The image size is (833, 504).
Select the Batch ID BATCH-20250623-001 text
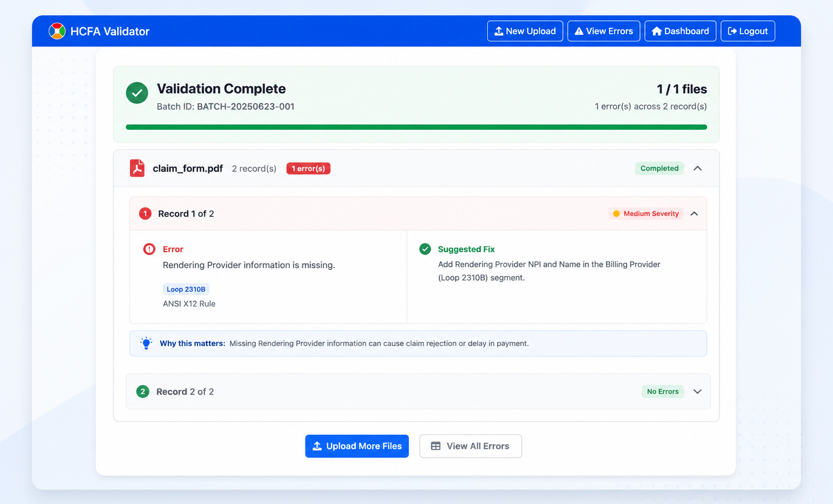pyautogui.click(x=225, y=106)
